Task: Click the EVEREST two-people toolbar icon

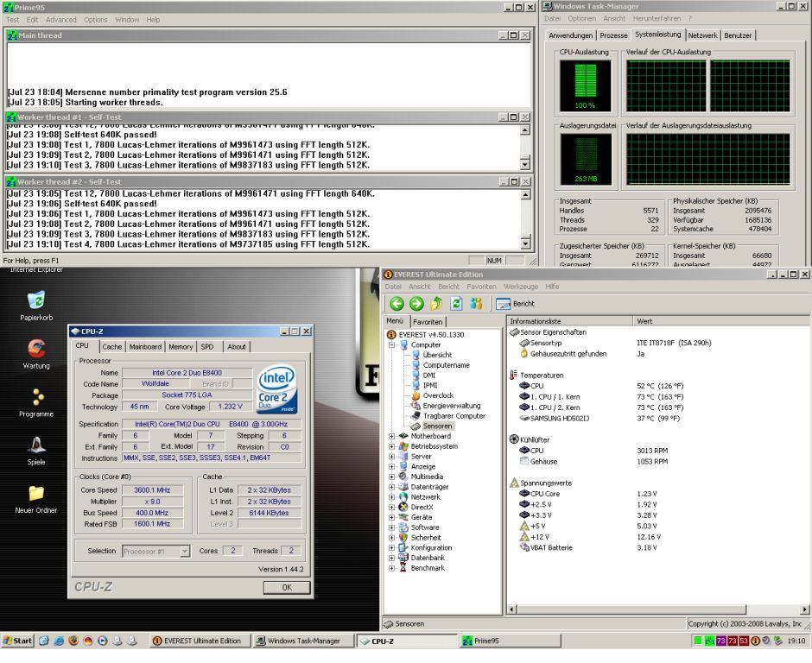Action: click(476, 304)
